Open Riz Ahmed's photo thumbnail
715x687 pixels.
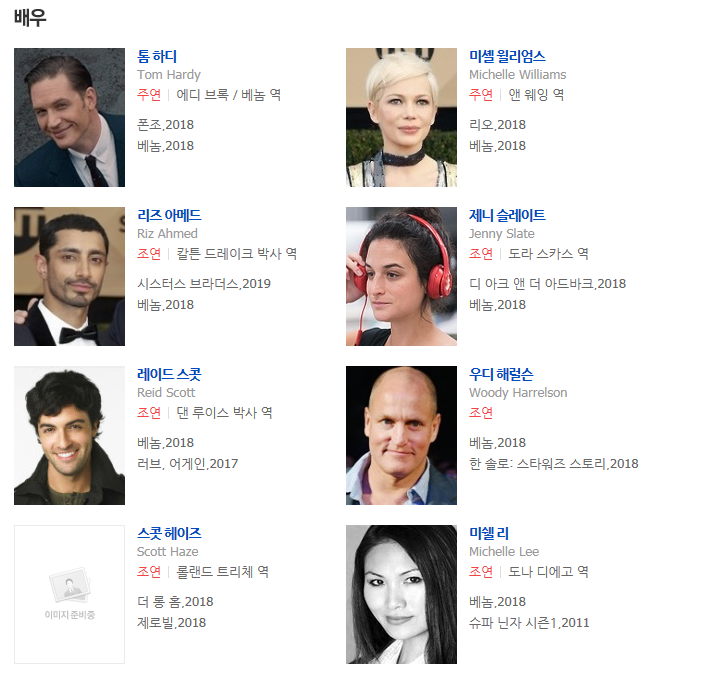point(69,276)
